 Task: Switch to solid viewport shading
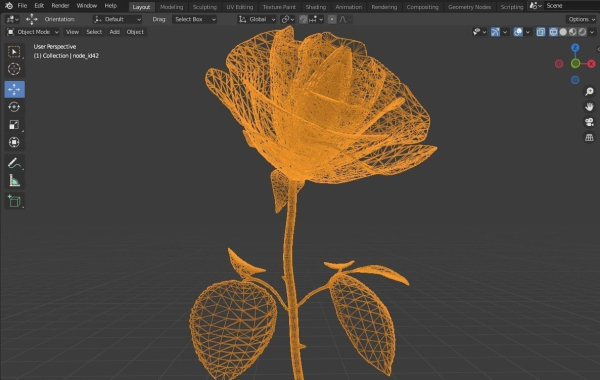click(563, 32)
